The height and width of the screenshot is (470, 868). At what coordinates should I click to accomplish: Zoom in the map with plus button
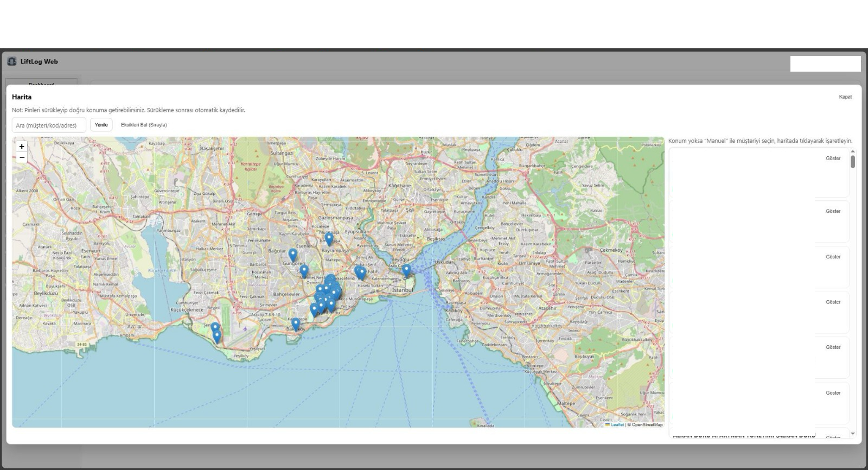22,147
